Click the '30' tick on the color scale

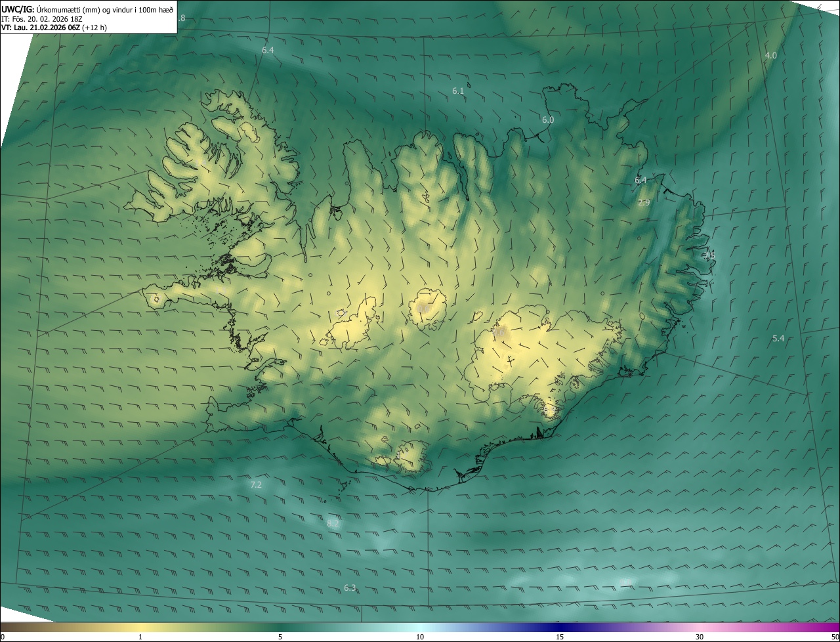pos(700,637)
